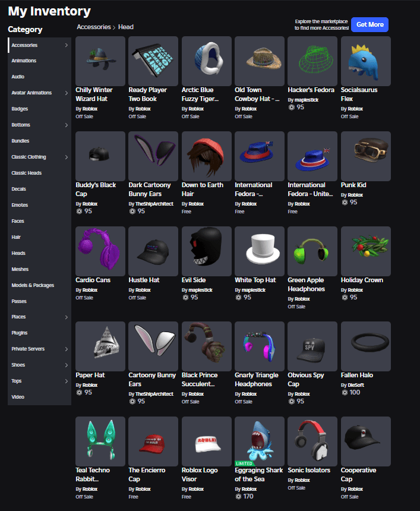
Task: Expand the Shoes category chevron
Action: tap(67, 365)
